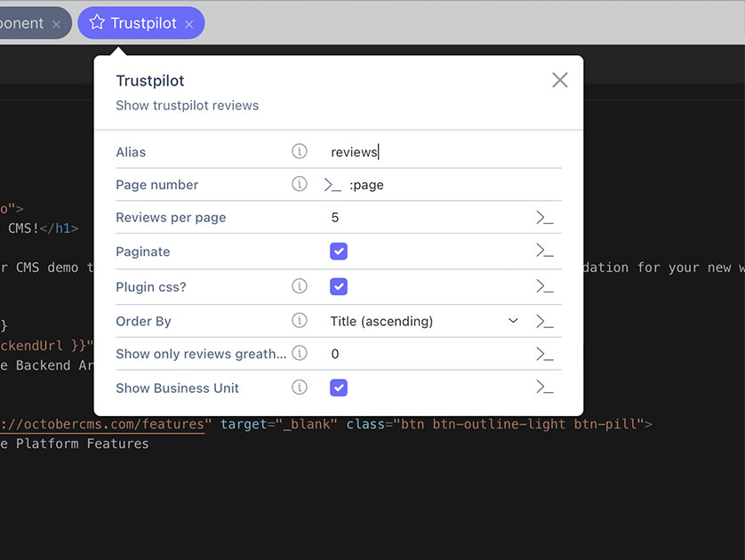Viewport: 745px width, 560px height.
Task: Show info for the Page number field
Action: (x=300, y=184)
